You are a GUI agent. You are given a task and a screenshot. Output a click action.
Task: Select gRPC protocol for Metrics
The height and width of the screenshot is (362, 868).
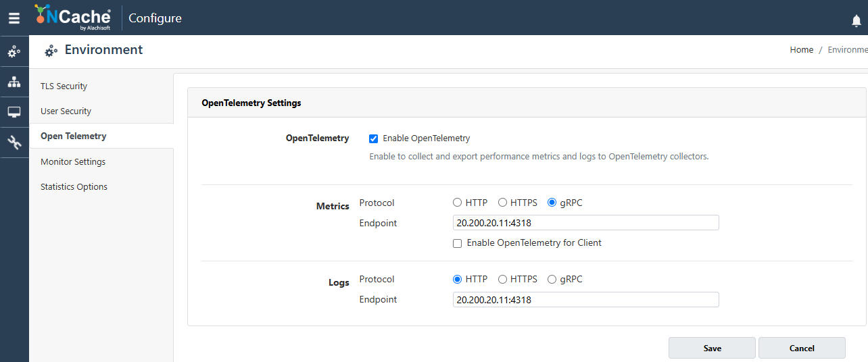pyautogui.click(x=552, y=203)
